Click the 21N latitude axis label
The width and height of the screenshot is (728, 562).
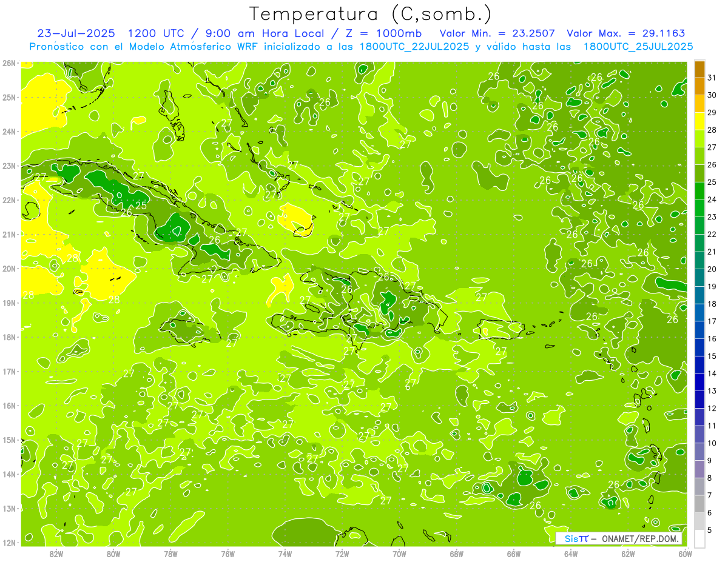coord(8,234)
